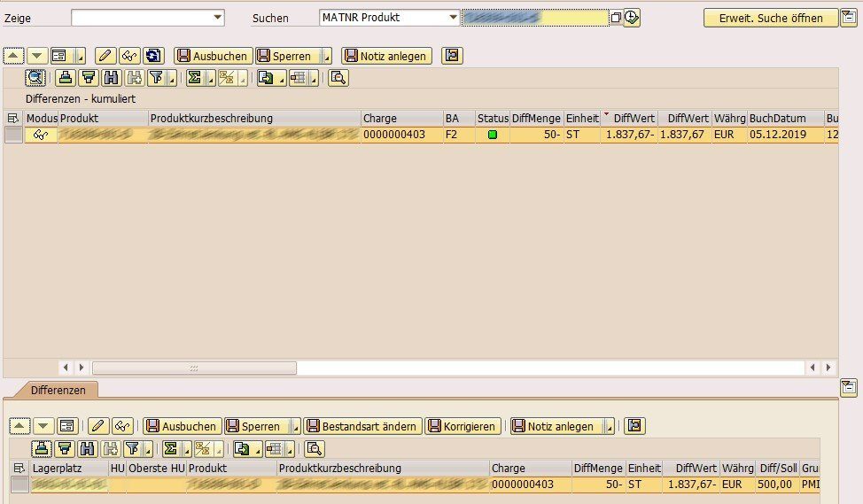Click Erweit. Suche öffnen button
Viewport: 863px width, 504px height.
pos(769,18)
